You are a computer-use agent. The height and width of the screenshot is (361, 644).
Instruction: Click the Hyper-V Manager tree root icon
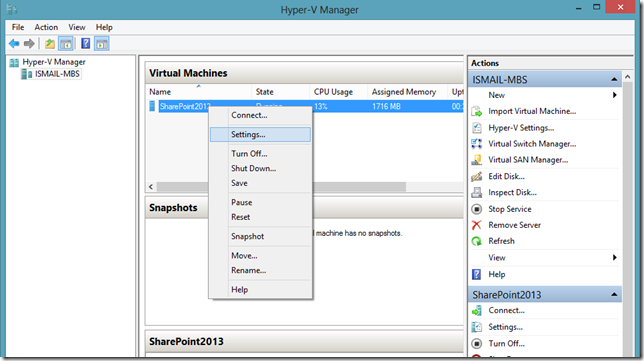14,62
